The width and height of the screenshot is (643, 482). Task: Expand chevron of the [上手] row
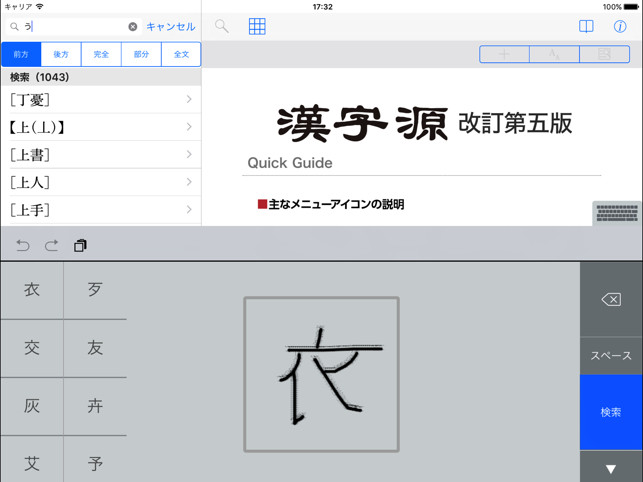[189, 209]
